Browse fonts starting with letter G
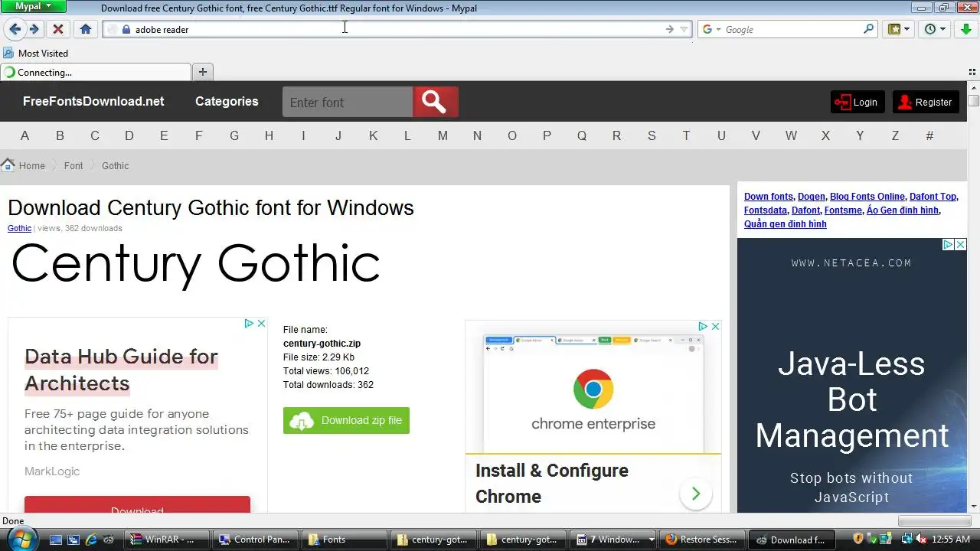This screenshot has width=980, height=551. coord(234,135)
